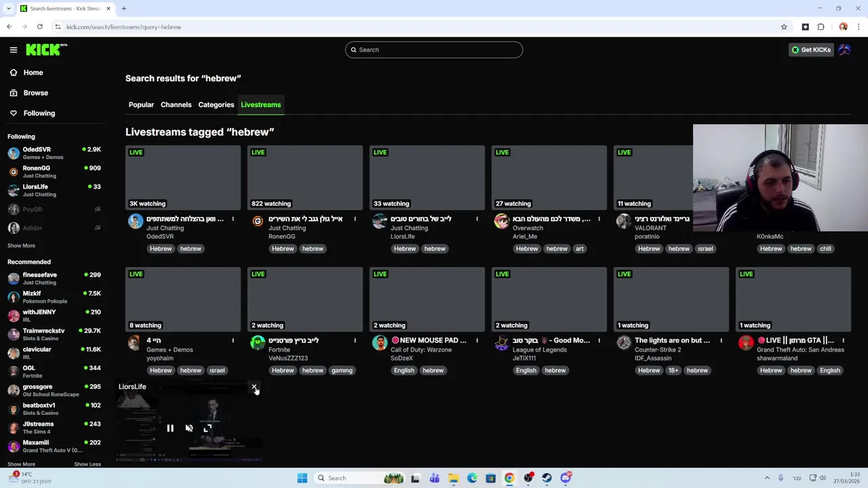Open a new browser tab

(x=124, y=8)
